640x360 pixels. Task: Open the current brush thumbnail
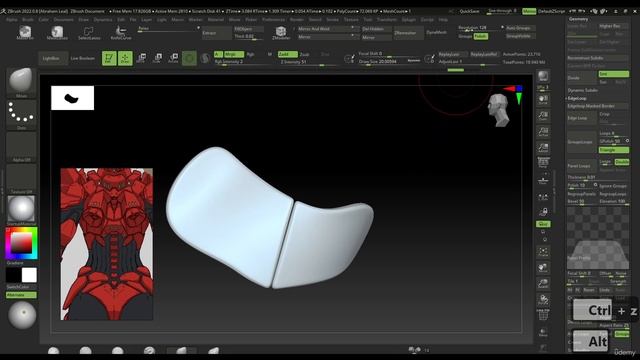(21, 82)
